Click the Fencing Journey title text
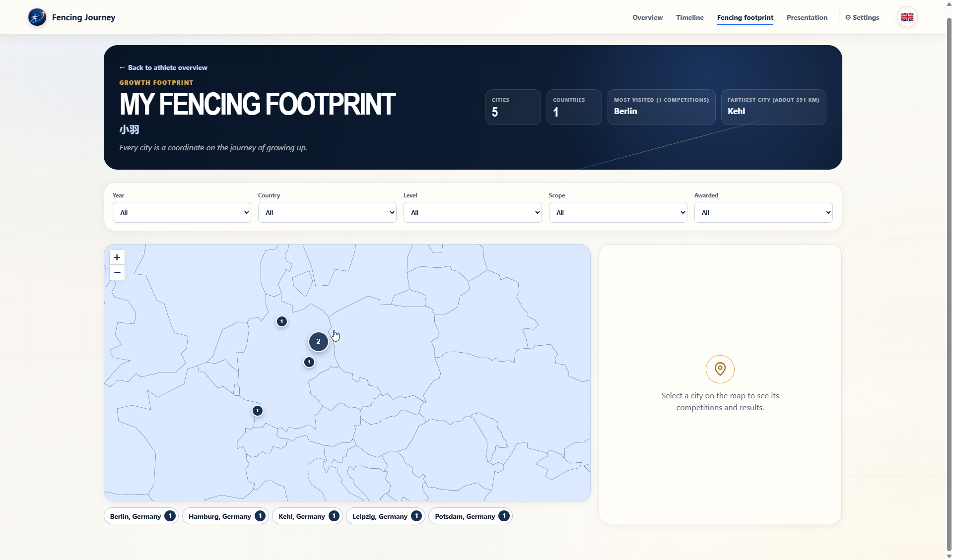Image resolution: width=953 pixels, height=560 pixels. click(x=83, y=17)
